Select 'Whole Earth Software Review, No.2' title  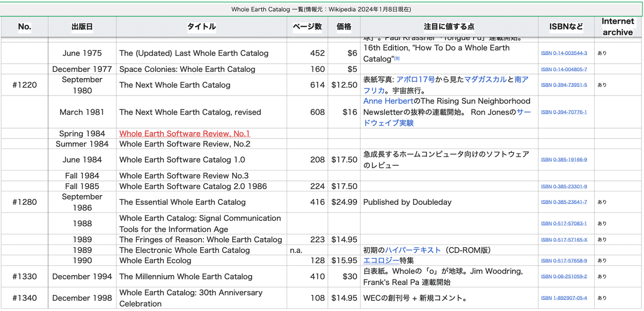(x=185, y=144)
